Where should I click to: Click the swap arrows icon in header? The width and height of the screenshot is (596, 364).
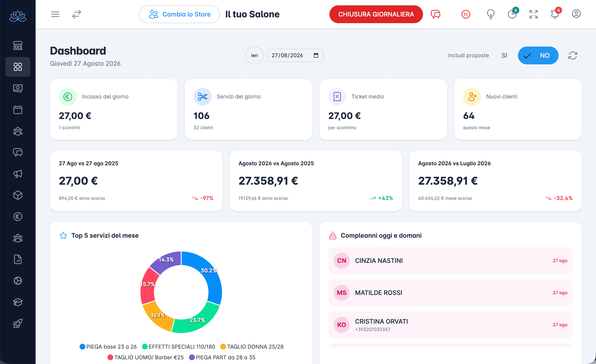[76, 14]
